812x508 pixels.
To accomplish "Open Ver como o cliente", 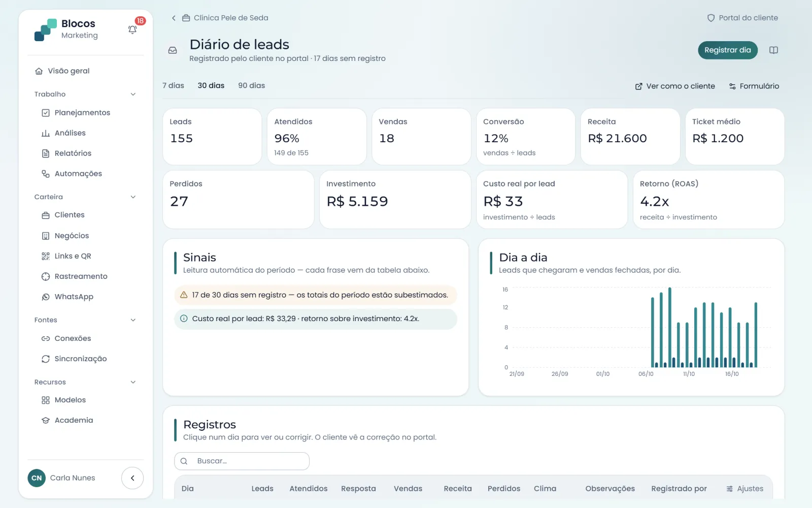I will point(675,86).
